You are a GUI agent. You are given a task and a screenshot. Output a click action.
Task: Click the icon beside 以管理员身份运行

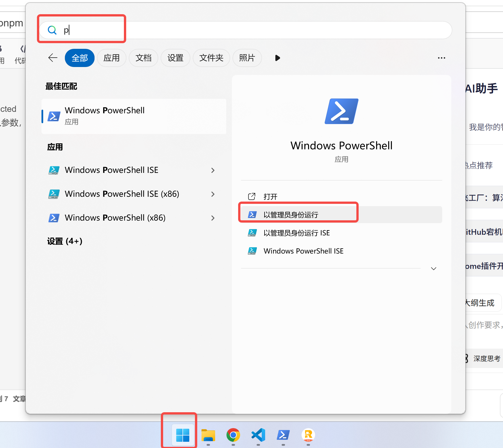coord(252,215)
